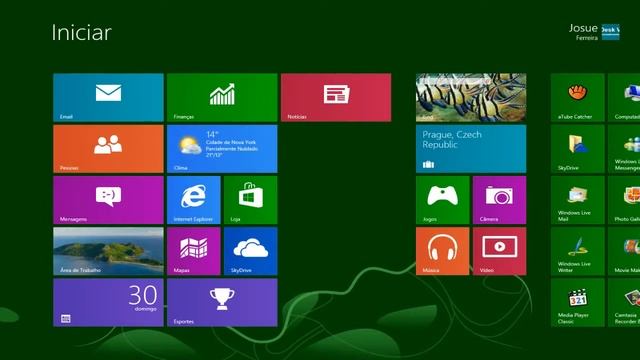Launch Media Player Classic
The height and width of the screenshot is (360, 640).
click(578, 302)
